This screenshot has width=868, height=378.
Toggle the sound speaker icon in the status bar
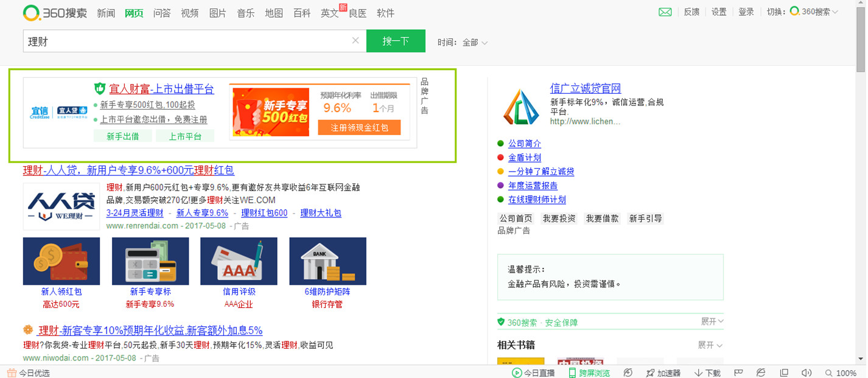pyautogui.click(x=807, y=373)
